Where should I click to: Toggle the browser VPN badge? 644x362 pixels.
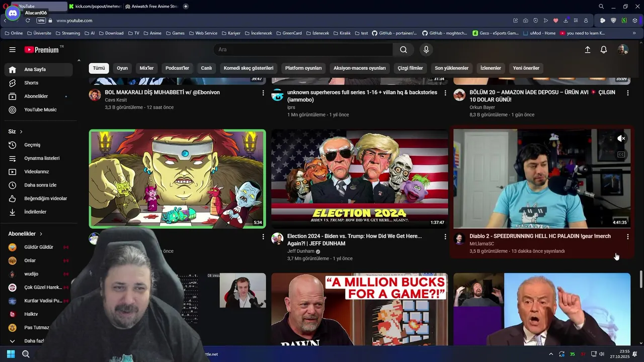[41, 21]
